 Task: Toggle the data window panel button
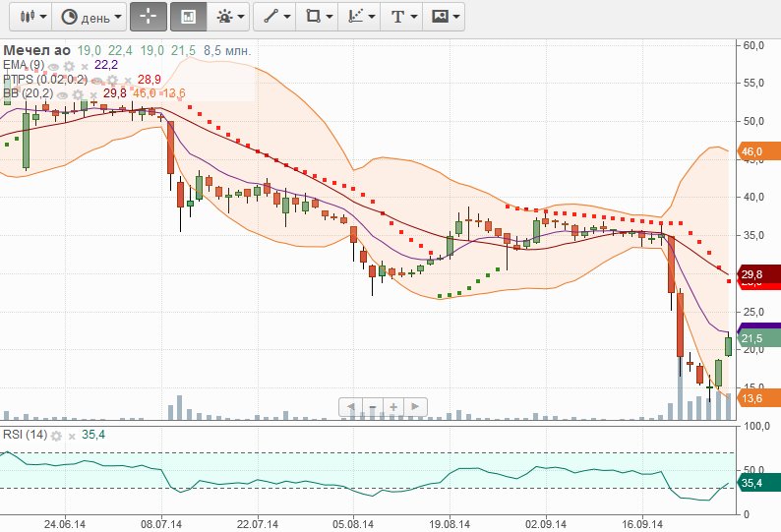click(188, 17)
